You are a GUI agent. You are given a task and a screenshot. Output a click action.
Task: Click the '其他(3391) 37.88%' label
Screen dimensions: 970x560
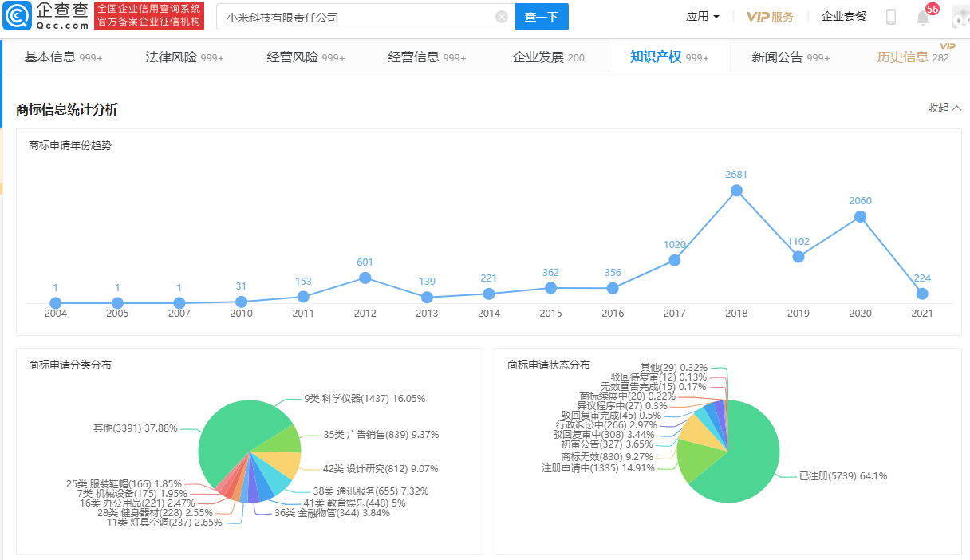pos(136,428)
